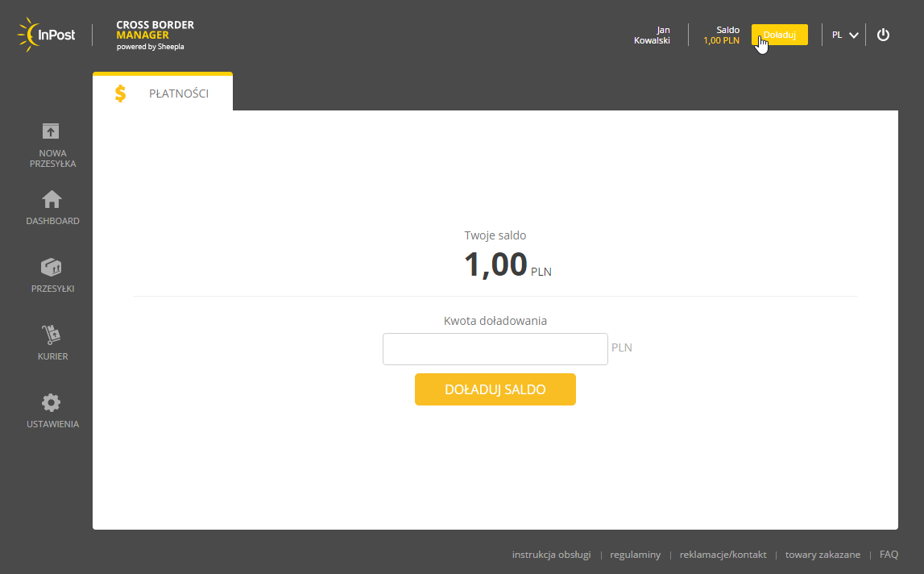Expand the PL language dropdown
The height and width of the screenshot is (574, 924).
point(845,35)
